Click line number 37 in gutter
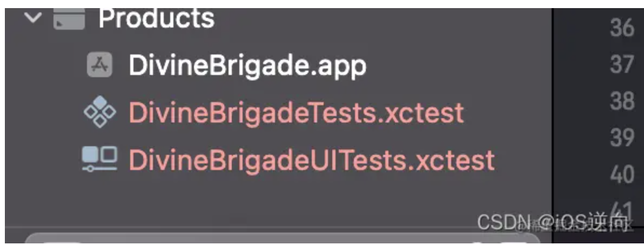Viewport: 644px width, 245px height. click(x=622, y=64)
